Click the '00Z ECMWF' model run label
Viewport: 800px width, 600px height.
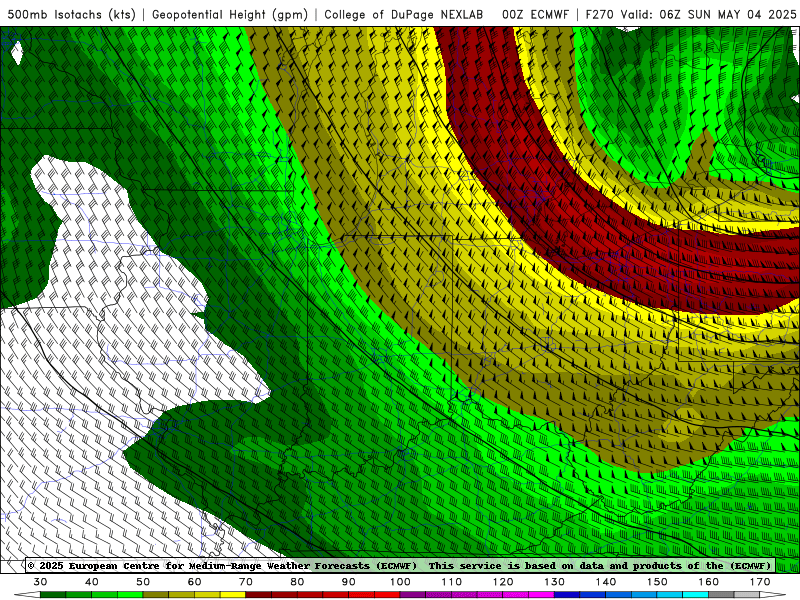coord(535,14)
